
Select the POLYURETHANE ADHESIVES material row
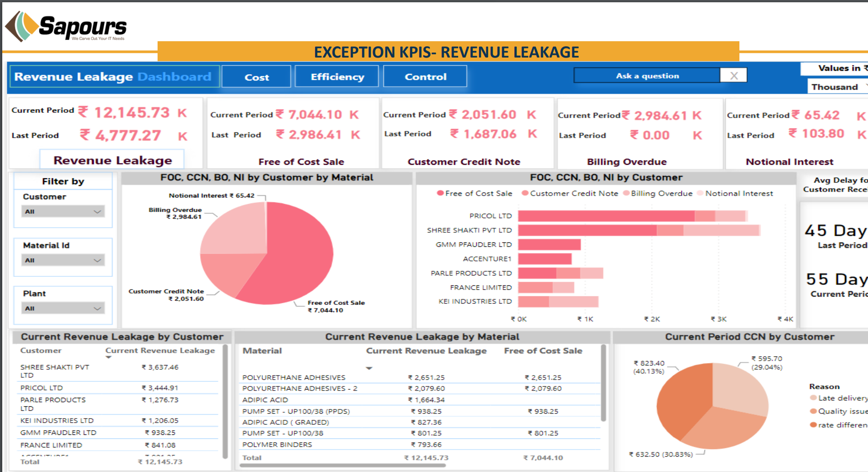(420, 377)
